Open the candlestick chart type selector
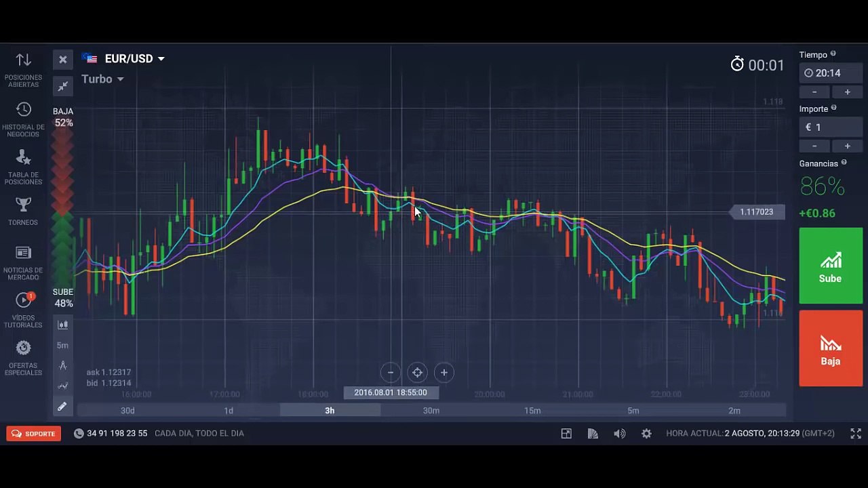This screenshot has width=868, height=488. [63, 325]
